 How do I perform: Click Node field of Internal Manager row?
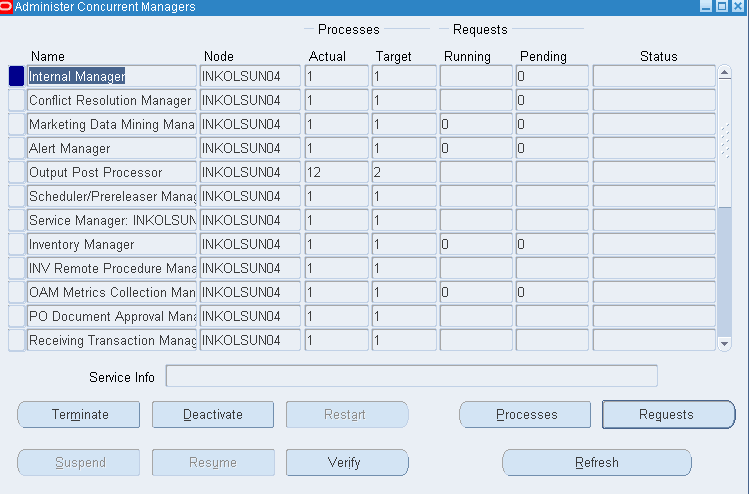pyautogui.click(x=250, y=76)
